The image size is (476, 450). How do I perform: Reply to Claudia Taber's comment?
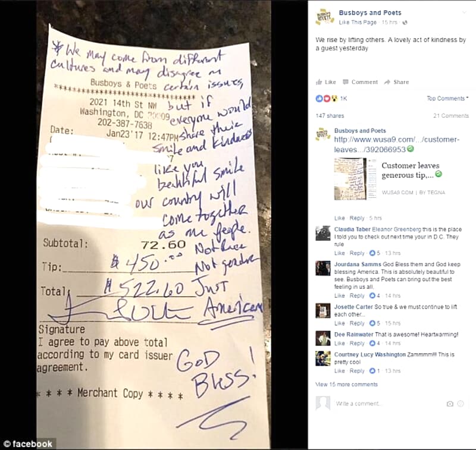coord(356,253)
